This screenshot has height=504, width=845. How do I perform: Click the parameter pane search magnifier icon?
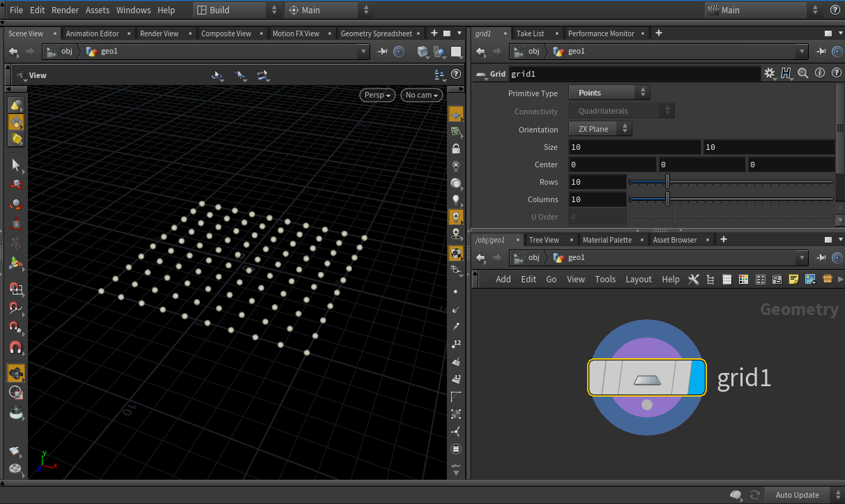coord(803,73)
